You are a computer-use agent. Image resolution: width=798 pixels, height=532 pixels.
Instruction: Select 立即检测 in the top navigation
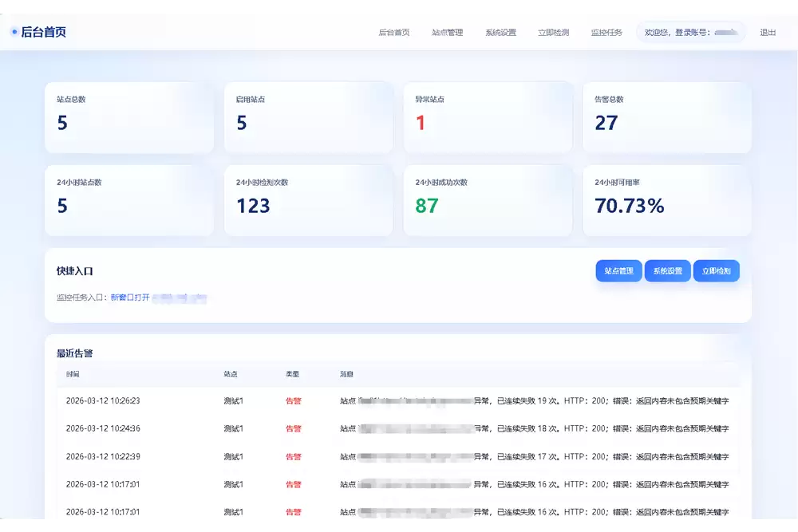click(553, 33)
